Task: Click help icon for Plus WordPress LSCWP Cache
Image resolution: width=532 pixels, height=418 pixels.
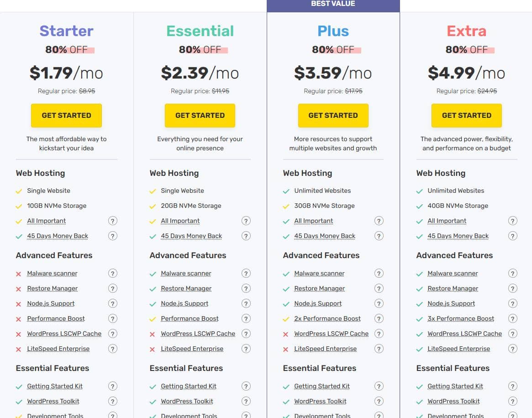Action: 379,334
